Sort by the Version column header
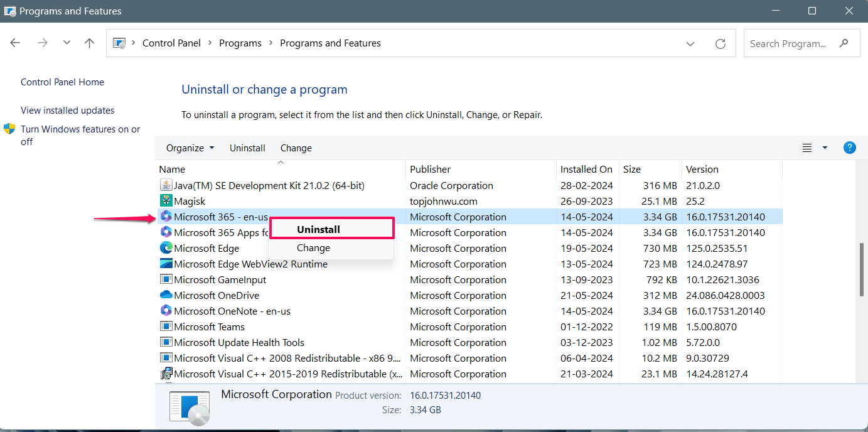Image resolution: width=868 pixels, height=432 pixels. (x=732, y=169)
